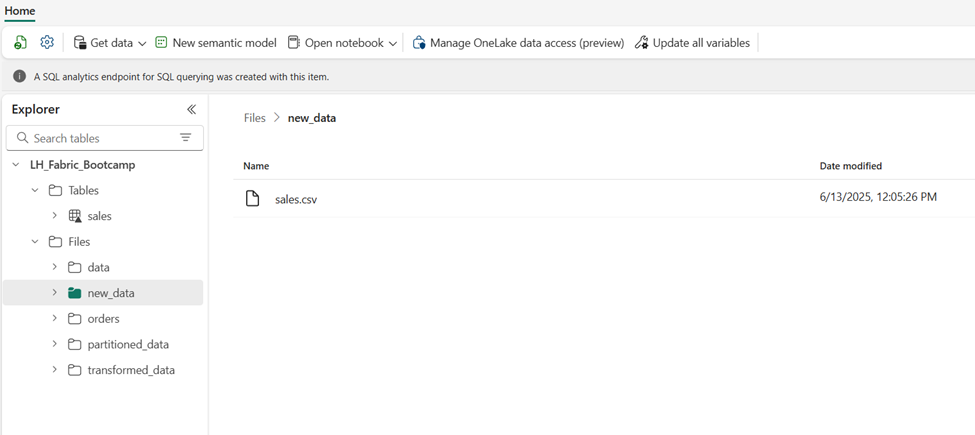Screen dimensions: 975x435
Task: Select the Home tab
Action: coord(20,11)
